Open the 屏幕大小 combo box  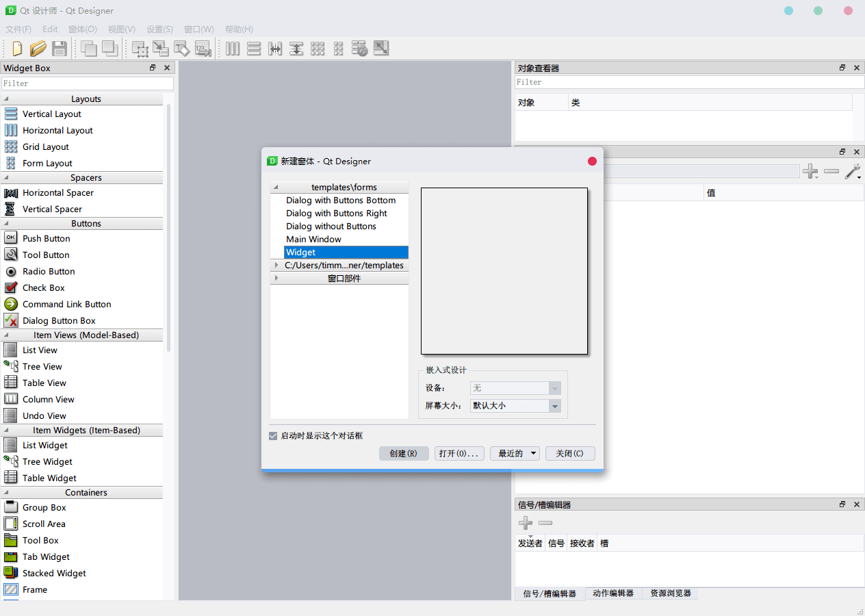tap(515, 405)
